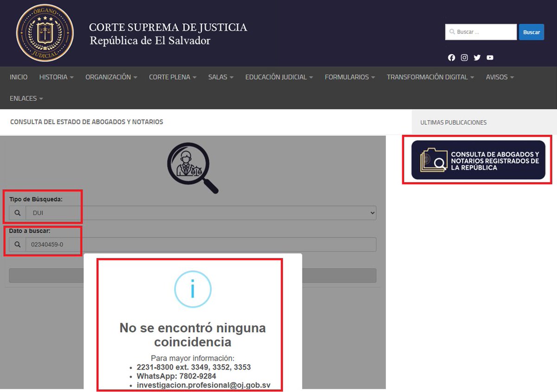
Task: Open the Tipo de Búsqueda DUI dropdown
Action: tap(201, 213)
